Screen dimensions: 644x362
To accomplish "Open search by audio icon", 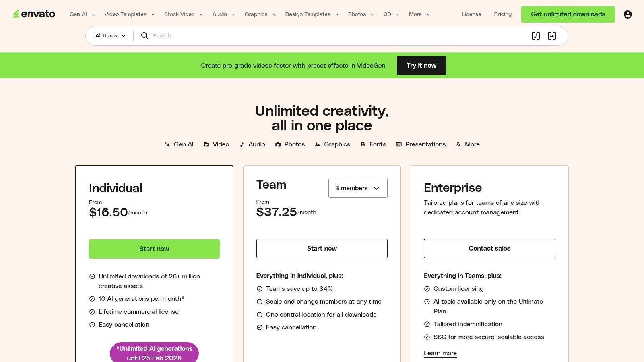I will point(535,36).
